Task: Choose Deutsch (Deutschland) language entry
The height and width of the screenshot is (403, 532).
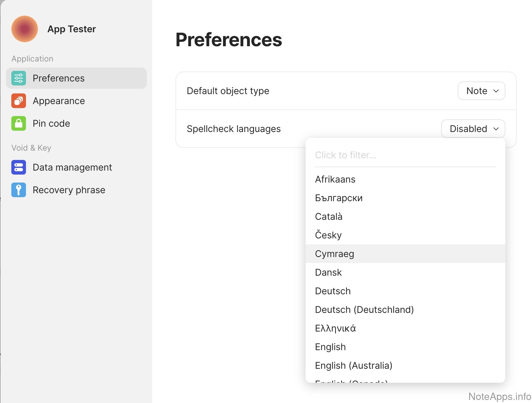Action: 364,310
